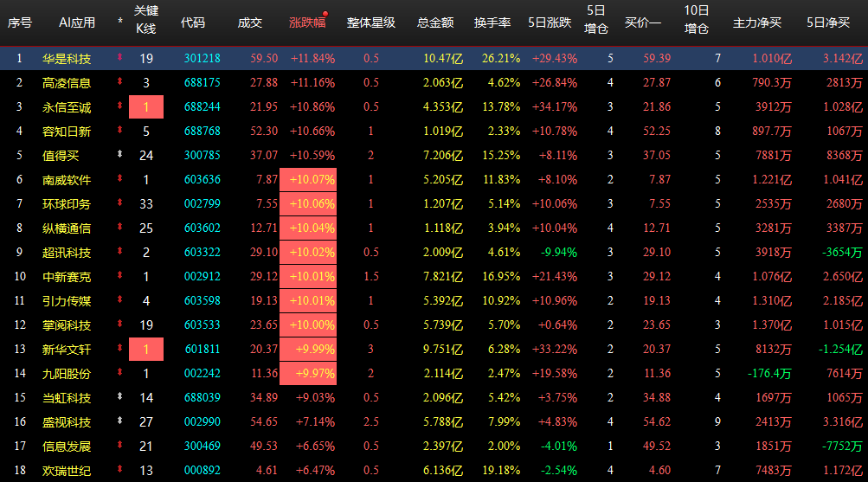Sort by 买价一 column header
Viewport: 868px width, 482px height.
(x=643, y=22)
